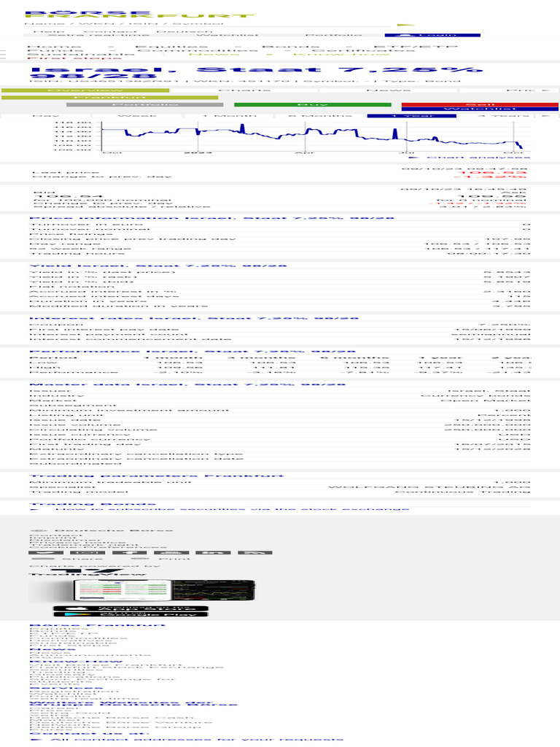Click the green Buy button
This screenshot has height=747, width=560.
click(312, 104)
